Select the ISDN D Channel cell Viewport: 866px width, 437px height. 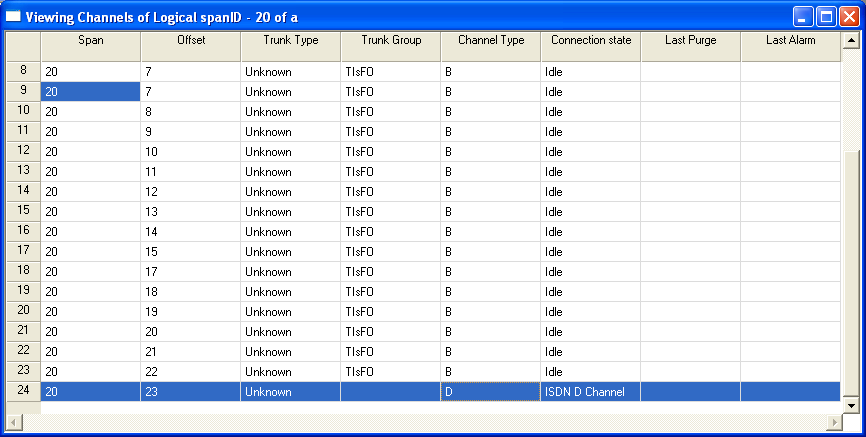(590, 392)
